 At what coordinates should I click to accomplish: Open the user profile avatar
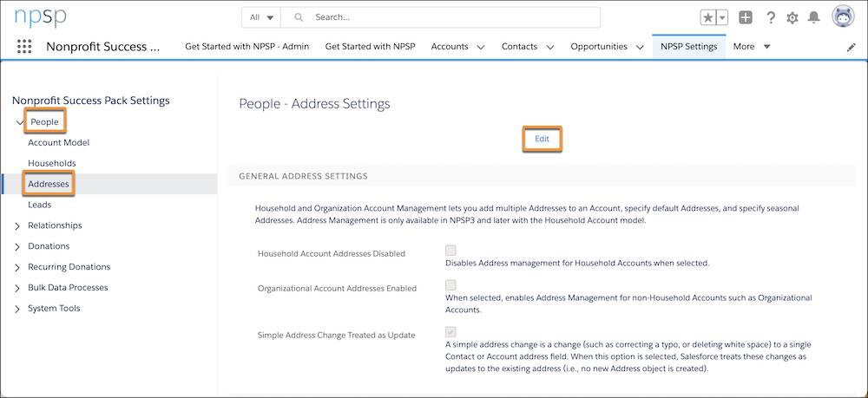(x=843, y=16)
